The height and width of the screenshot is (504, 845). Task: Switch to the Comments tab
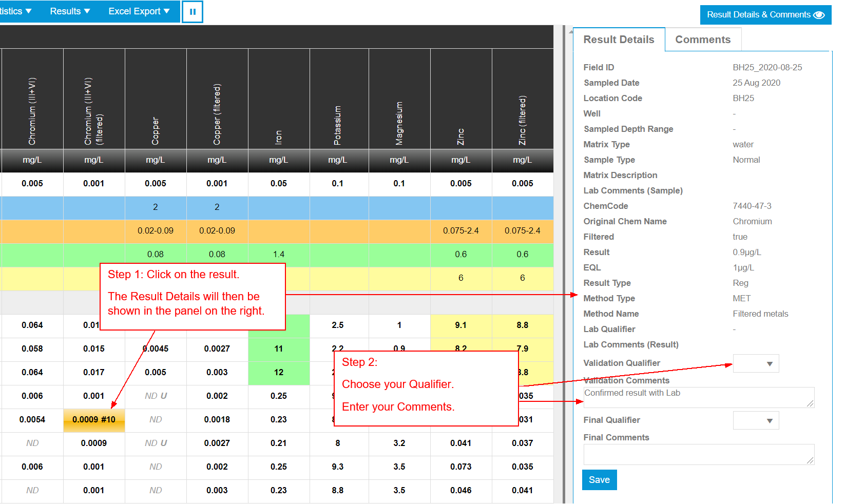tap(703, 39)
